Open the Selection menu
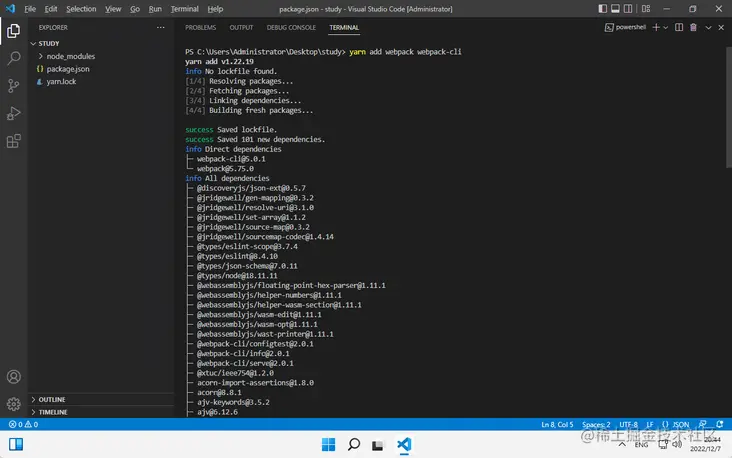 tap(81, 9)
